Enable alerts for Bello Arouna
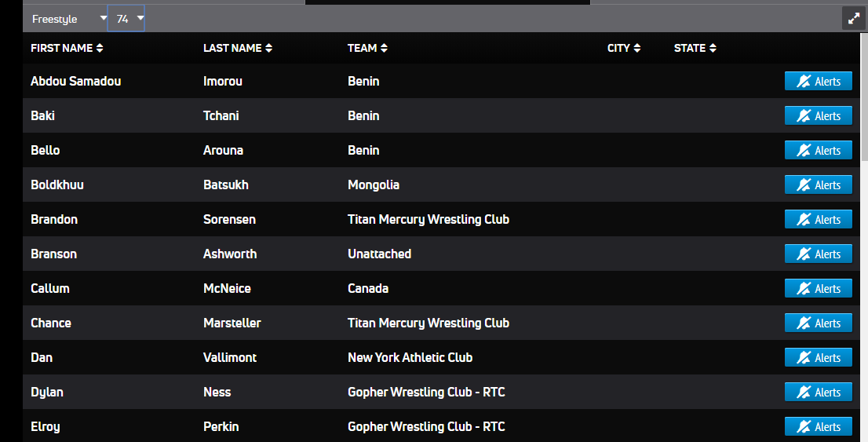The height and width of the screenshot is (442, 868). 819,150
